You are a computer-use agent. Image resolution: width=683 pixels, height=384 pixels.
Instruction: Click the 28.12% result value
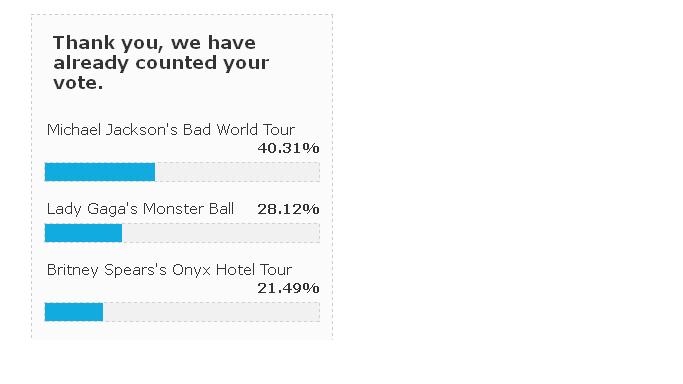point(288,209)
